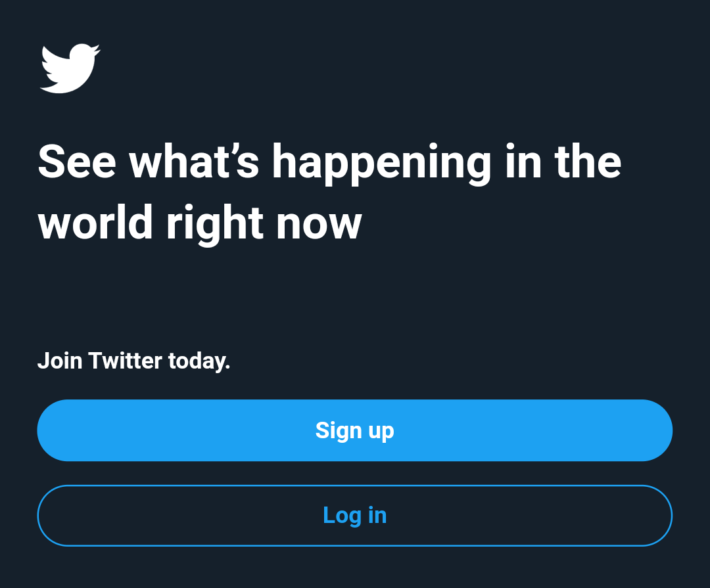
Task: Click the word "today." below the headline
Action: tap(199, 361)
